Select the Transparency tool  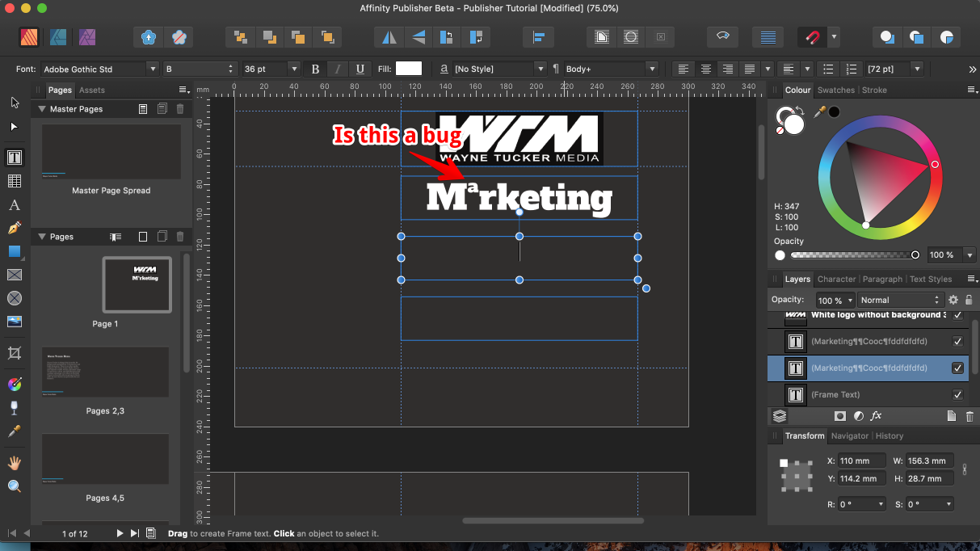[x=15, y=407]
